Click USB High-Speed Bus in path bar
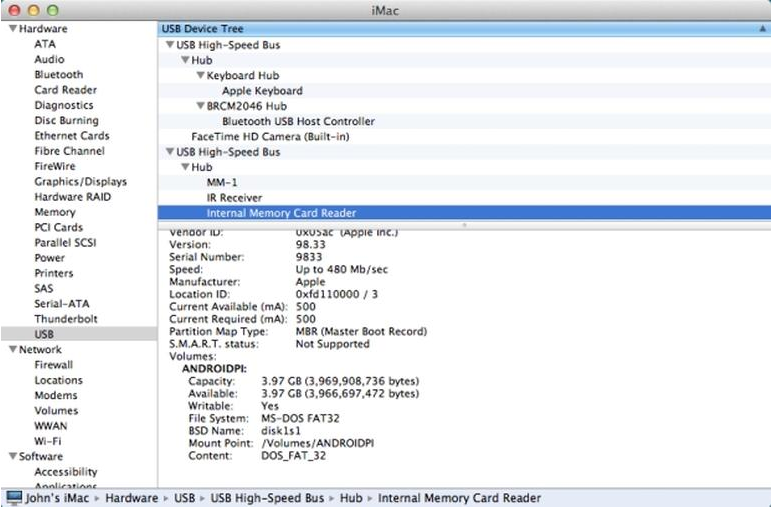772x507 pixels. point(267,498)
